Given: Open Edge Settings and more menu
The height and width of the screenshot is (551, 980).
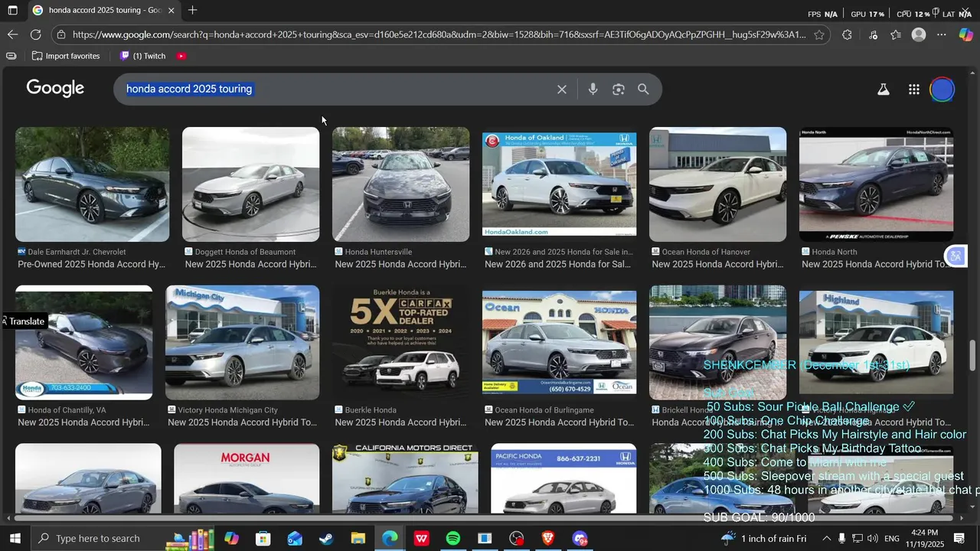Looking at the screenshot, I should [942, 34].
